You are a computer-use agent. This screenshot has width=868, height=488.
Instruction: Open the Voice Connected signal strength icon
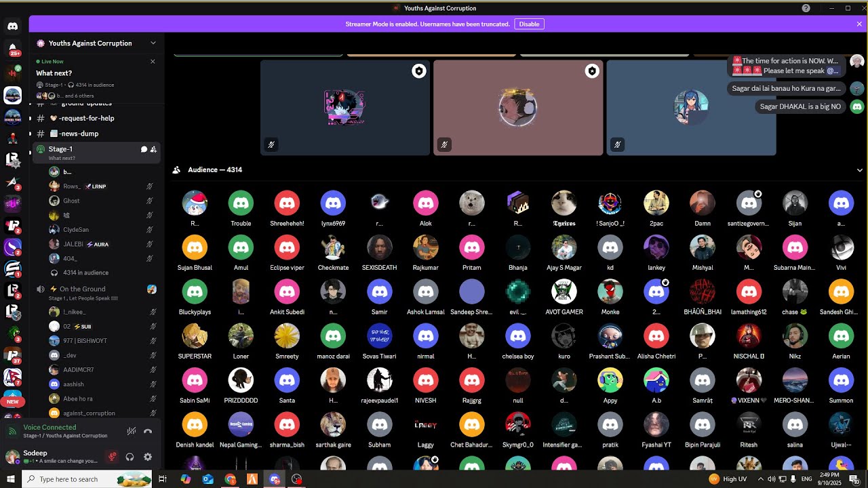click(x=12, y=431)
